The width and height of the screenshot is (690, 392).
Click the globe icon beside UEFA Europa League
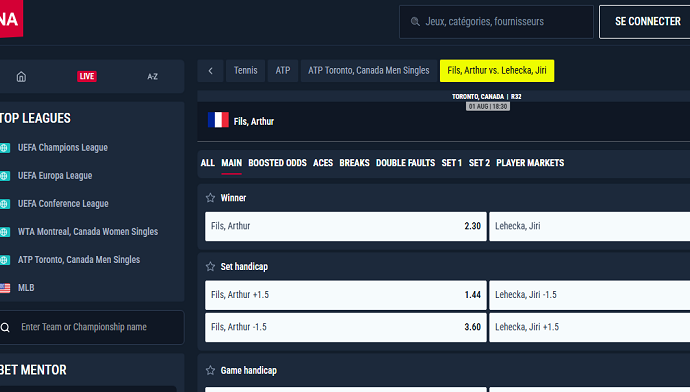(5, 176)
